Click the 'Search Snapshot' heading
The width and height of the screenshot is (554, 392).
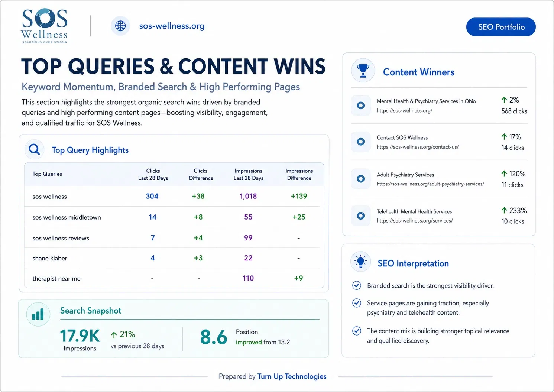[x=91, y=311]
